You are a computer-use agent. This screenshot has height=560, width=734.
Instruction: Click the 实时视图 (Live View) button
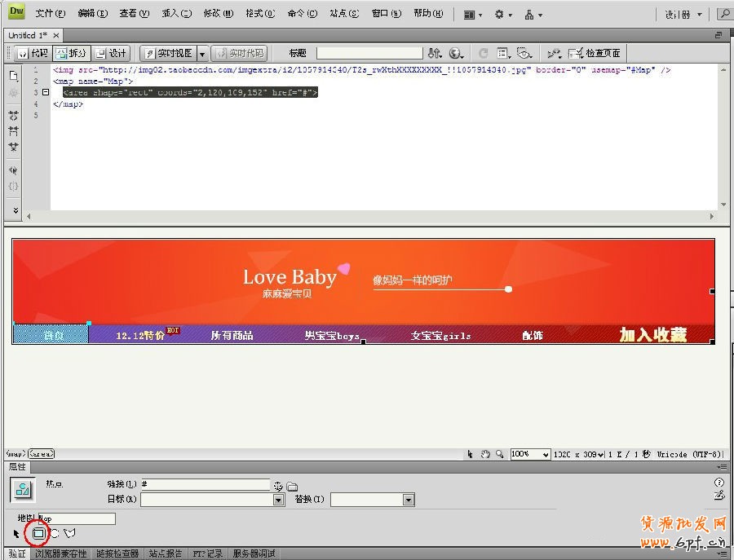point(169,53)
